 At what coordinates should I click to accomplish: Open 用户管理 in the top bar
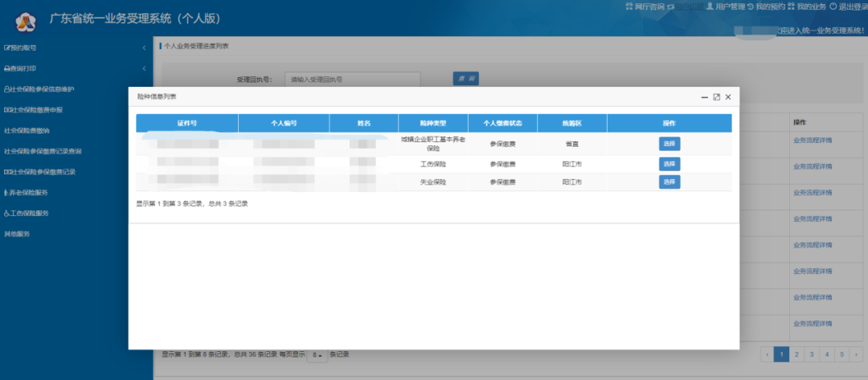click(731, 6)
